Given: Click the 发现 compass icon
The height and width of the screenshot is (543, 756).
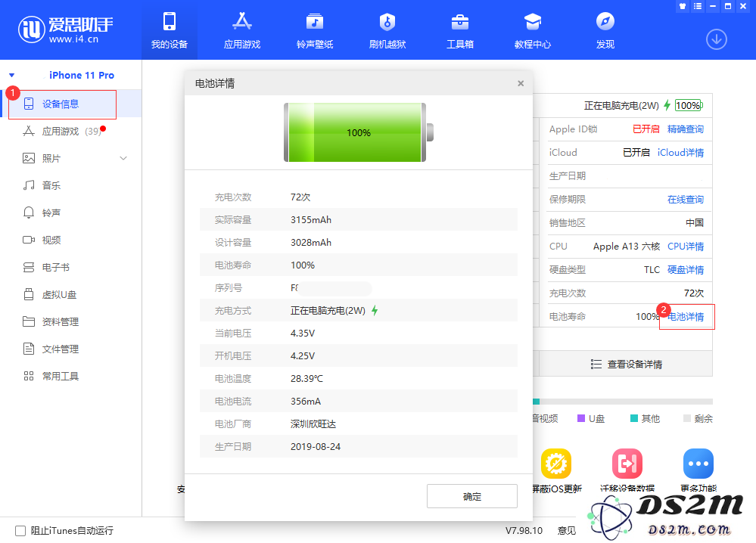Looking at the screenshot, I should coord(605,22).
